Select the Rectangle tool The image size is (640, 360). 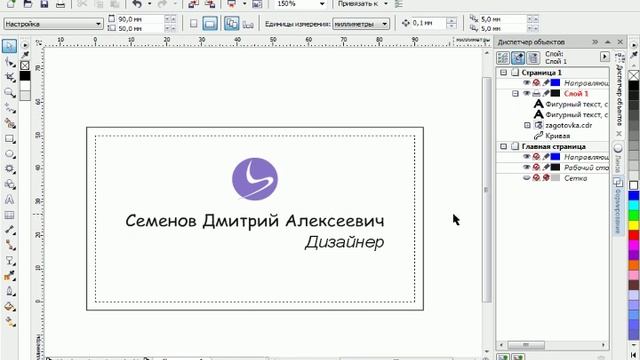click(10, 139)
